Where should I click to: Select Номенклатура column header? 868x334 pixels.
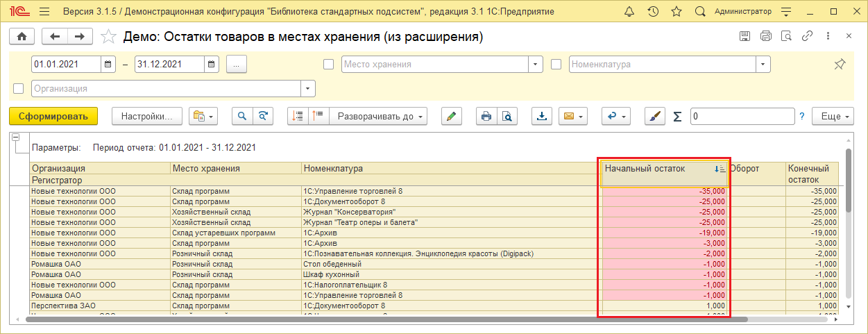click(x=451, y=169)
